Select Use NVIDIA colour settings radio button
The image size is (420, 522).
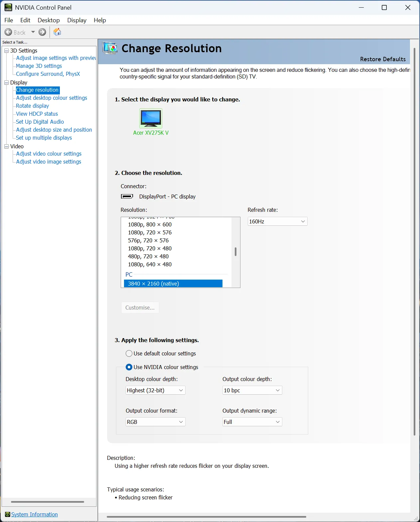(129, 367)
